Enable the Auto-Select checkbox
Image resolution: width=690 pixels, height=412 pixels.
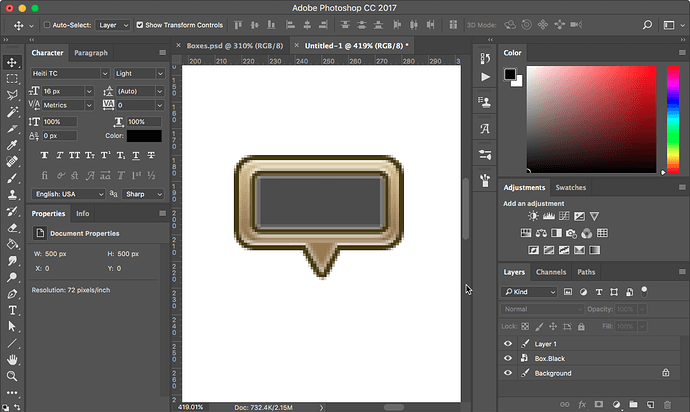(47, 24)
